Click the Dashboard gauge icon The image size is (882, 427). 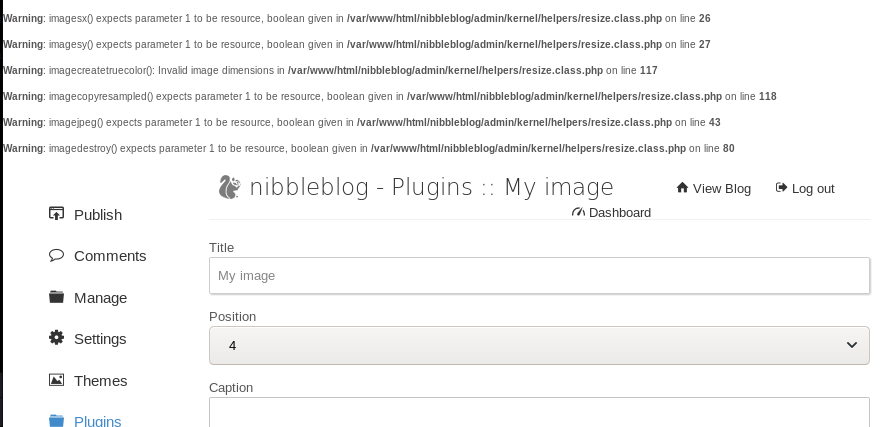[578, 212]
